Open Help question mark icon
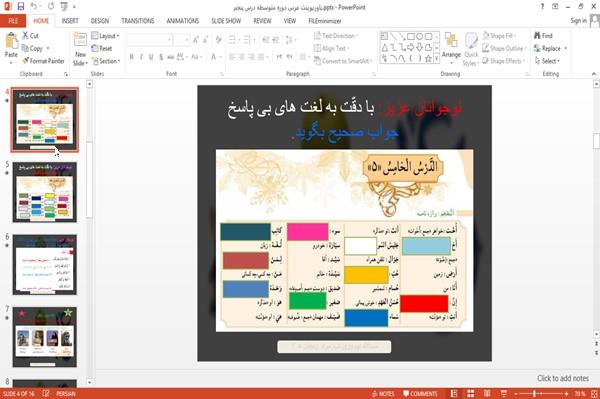The width and height of the screenshot is (600, 399). [542, 6]
